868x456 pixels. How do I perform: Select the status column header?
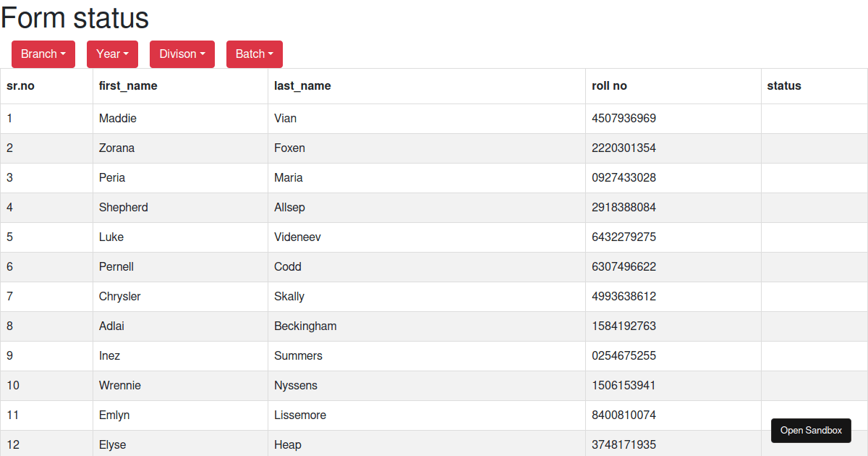click(x=785, y=85)
